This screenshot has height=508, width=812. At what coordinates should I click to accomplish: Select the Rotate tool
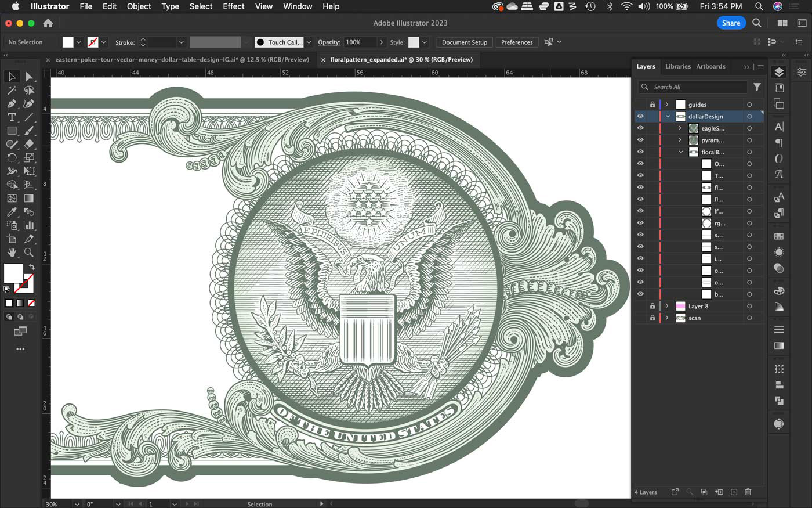coord(12,157)
